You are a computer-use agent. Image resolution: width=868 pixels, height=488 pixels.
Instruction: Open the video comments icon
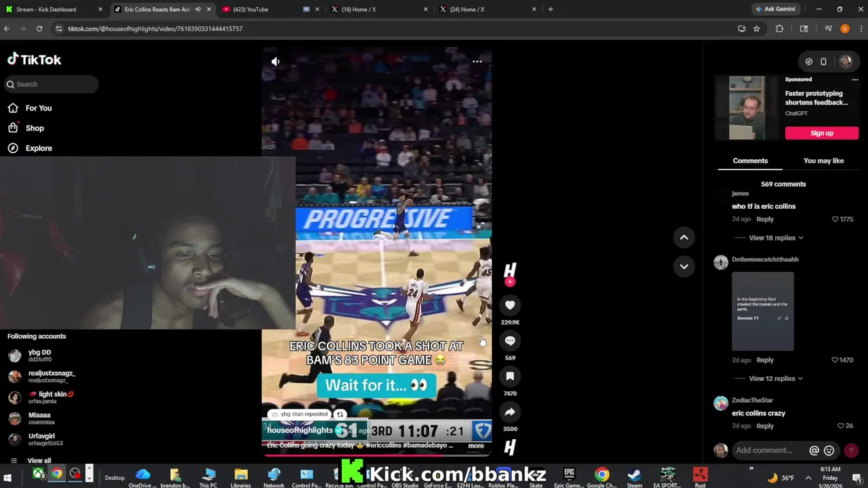click(510, 341)
